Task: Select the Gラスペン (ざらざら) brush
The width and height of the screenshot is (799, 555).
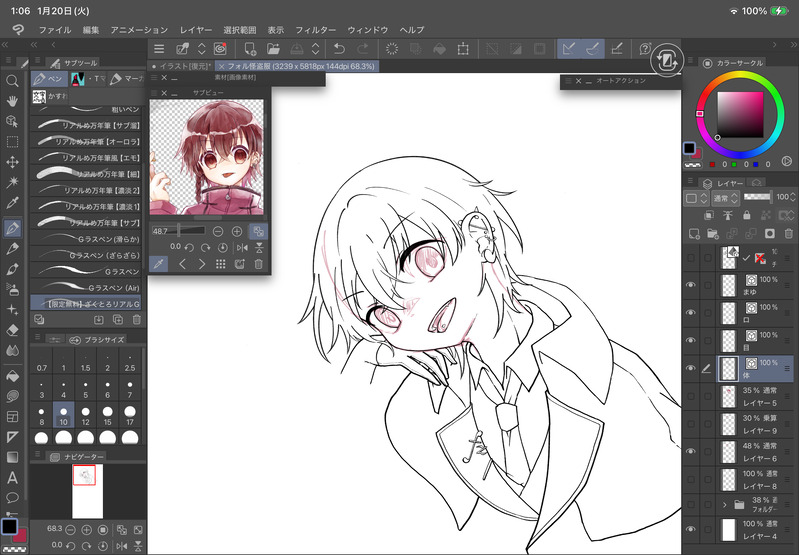Action: click(86, 255)
